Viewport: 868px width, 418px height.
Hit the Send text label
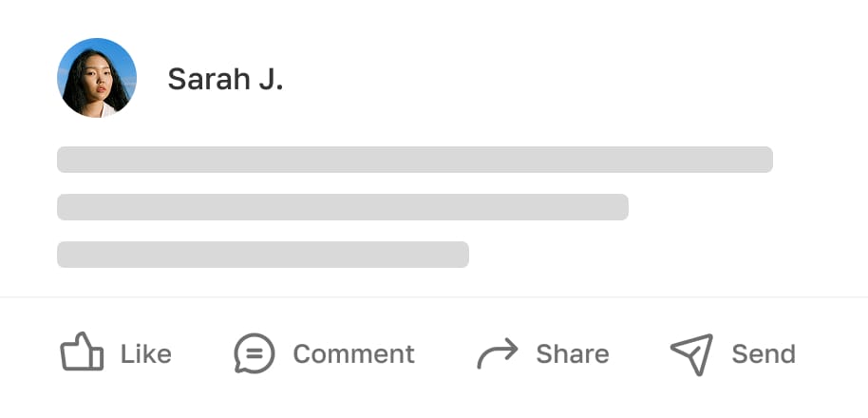(x=764, y=354)
